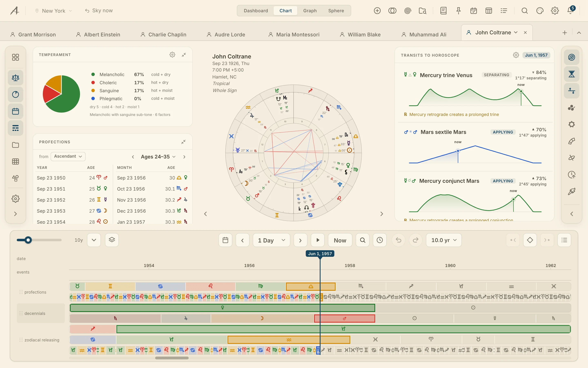Screen dimensions: 588x368
Task: Play the timeline animation
Action: click(317, 240)
